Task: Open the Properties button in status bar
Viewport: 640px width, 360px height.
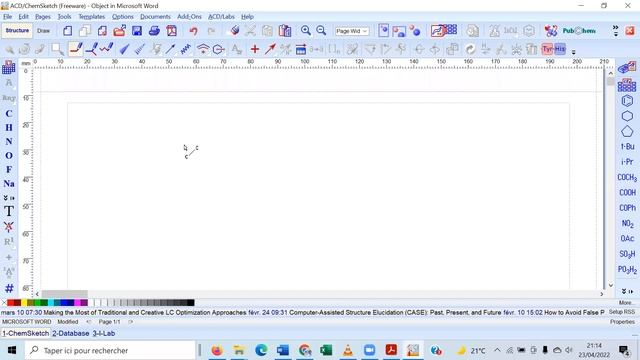Action: coord(622,322)
